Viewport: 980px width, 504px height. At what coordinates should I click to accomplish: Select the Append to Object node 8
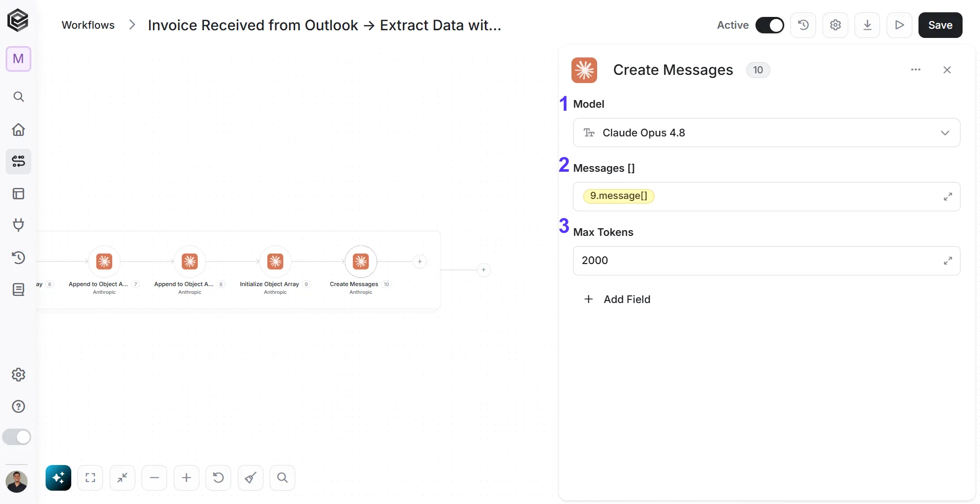click(190, 261)
